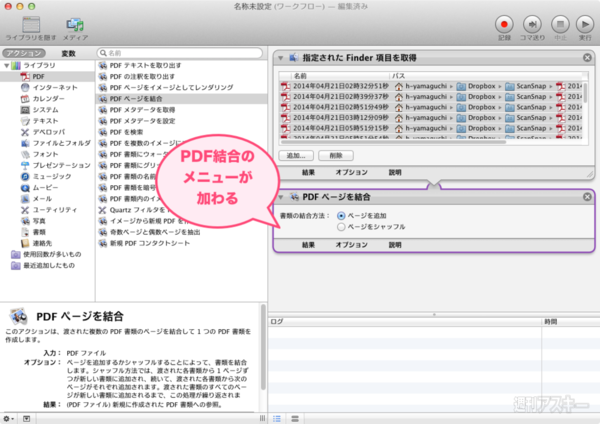The image size is (600, 424).
Task: Show the log list view icon
Action: (277, 419)
